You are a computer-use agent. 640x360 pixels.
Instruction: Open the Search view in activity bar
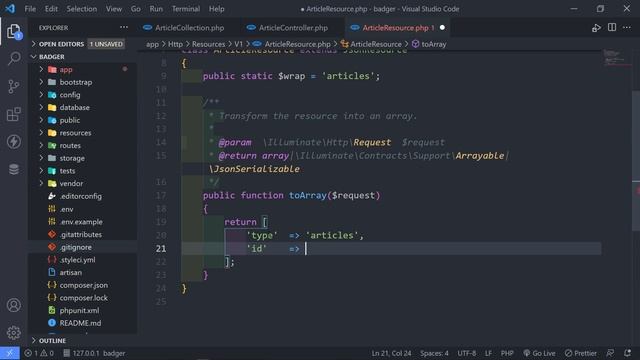click(x=14, y=59)
